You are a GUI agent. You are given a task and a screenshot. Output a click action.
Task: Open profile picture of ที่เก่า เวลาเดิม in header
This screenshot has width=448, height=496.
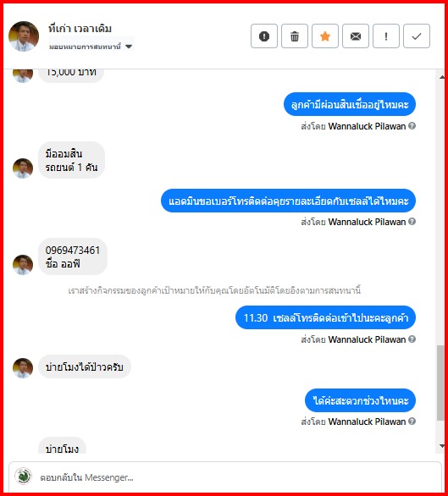24,36
